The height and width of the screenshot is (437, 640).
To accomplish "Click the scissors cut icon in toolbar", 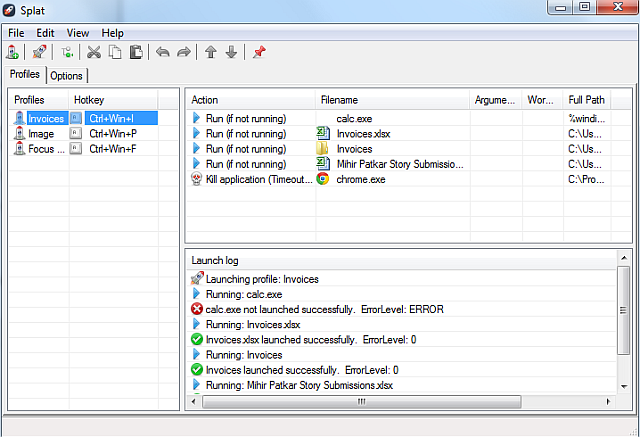I will pyautogui.click(x=94, y=52).
